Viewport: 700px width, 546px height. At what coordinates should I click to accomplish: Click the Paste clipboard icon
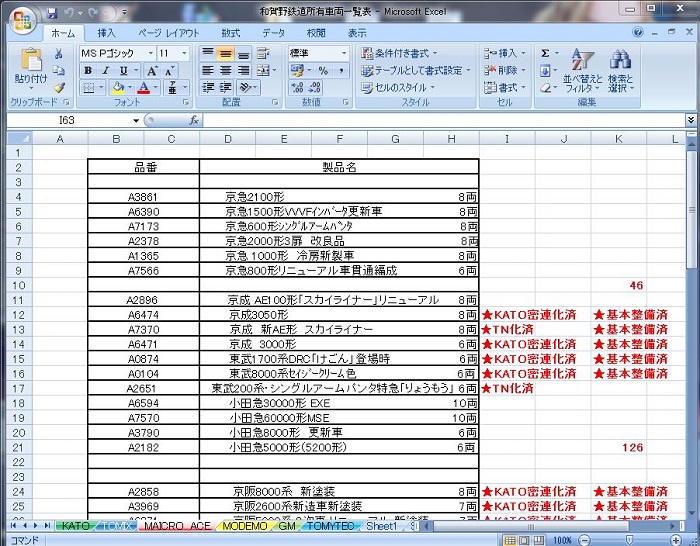click(x=31, y=59)
